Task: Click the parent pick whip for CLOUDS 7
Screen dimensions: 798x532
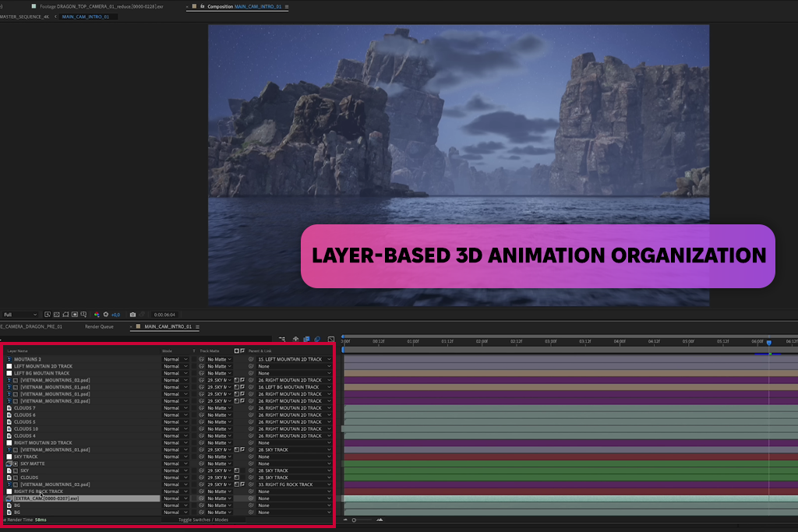Action: point(251,408)
